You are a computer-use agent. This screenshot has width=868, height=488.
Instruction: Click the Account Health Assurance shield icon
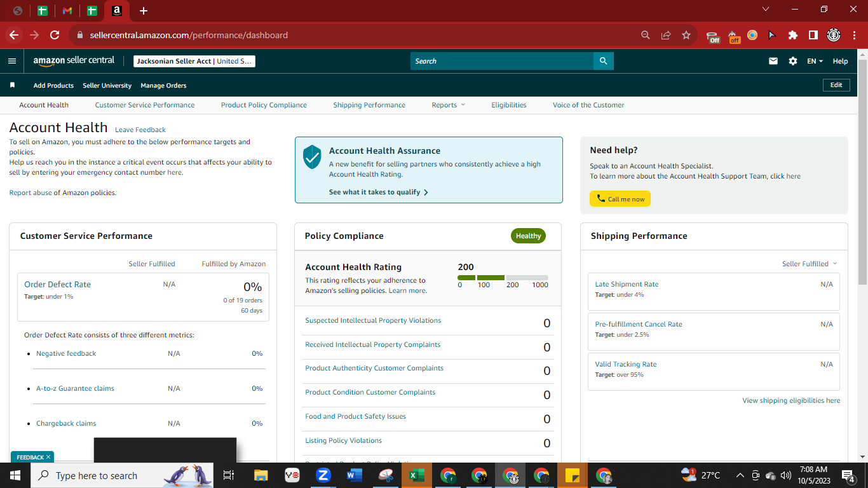(x=312, y=156)
